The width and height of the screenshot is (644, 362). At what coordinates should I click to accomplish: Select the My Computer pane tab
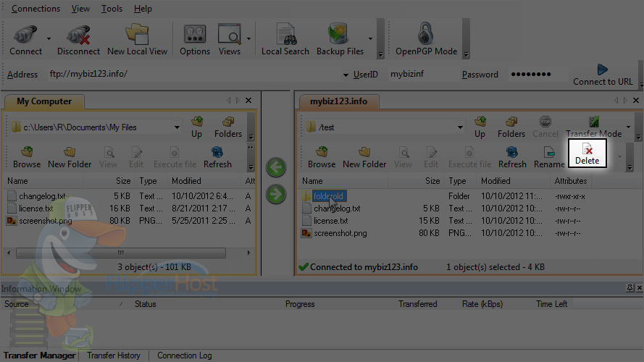tap(44, 101)
